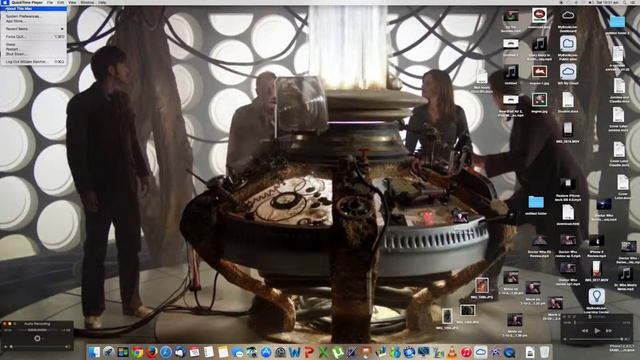Select Sleep in the Apple menu

point(33,44)
